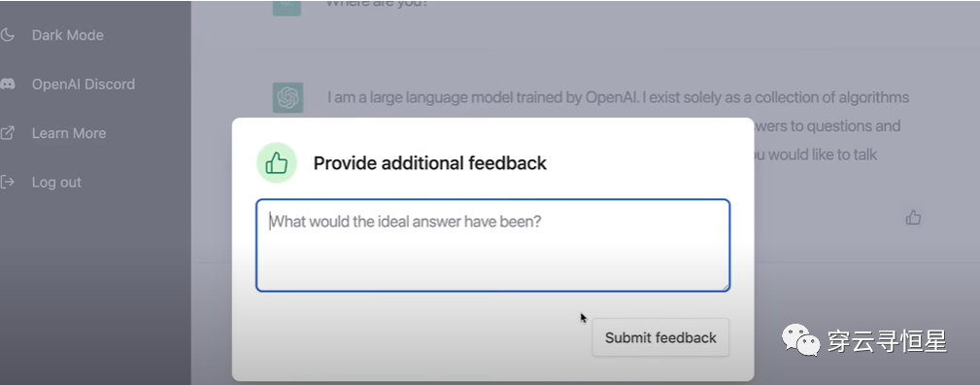Click the "Where are you?" user message
The image size is (980, 385).
[x=376, y=4]
